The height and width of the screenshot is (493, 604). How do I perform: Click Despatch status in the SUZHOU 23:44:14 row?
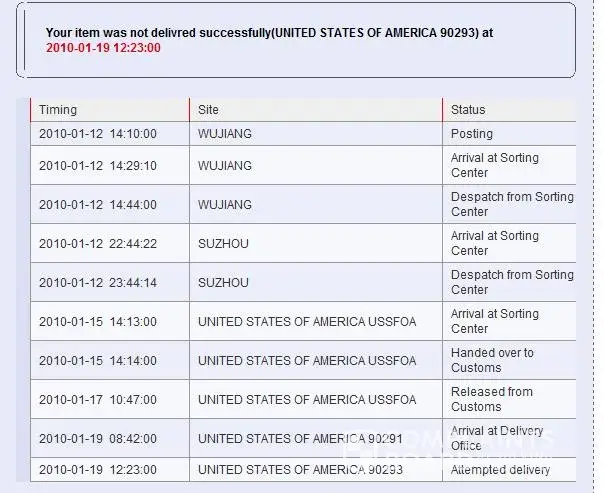click(511, 282)
